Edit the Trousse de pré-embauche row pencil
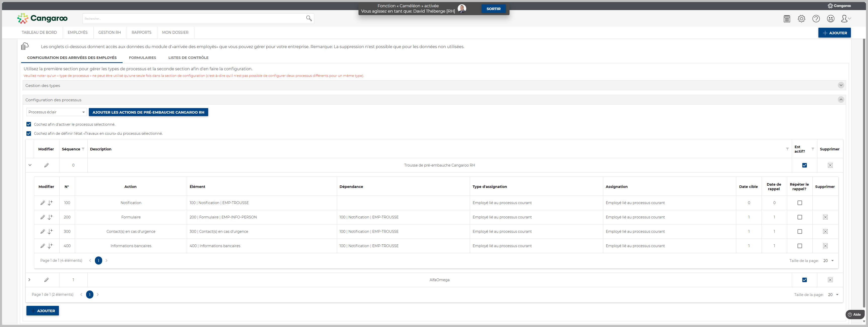 (x=47, y=165)
